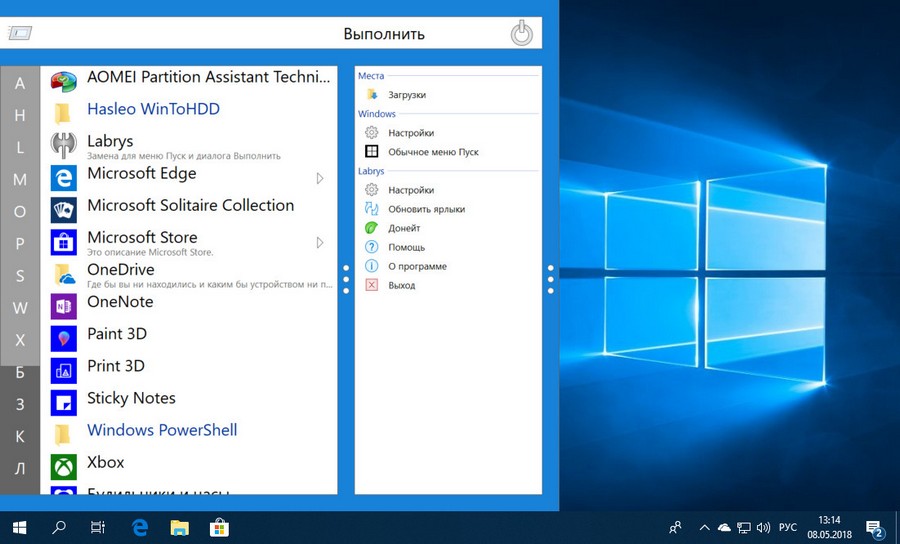Open the Sticky Notes icon
This screenshot has width=900, height=544.
point(63,403)
